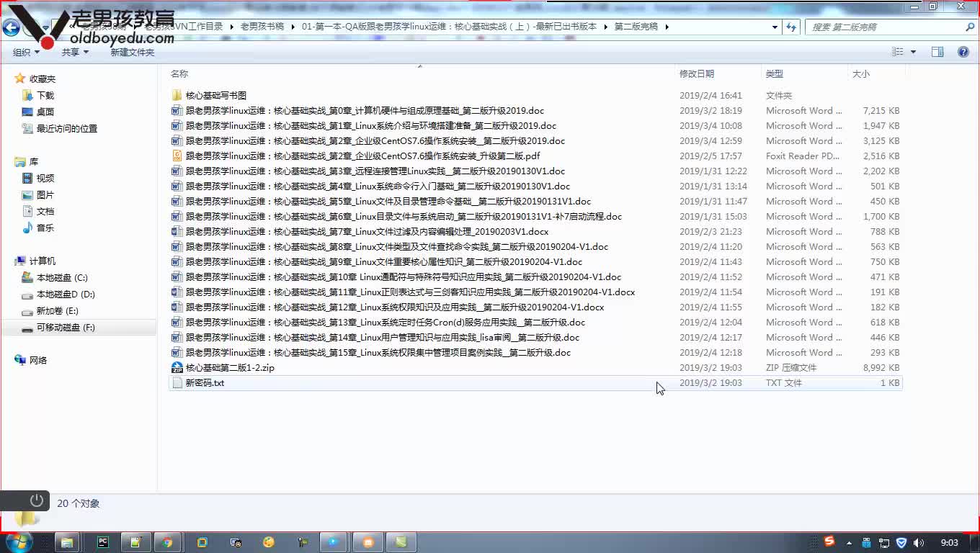Click the volume speaker tray icon
The height and width of the screenshot is (553, 980).
point(918,542)
